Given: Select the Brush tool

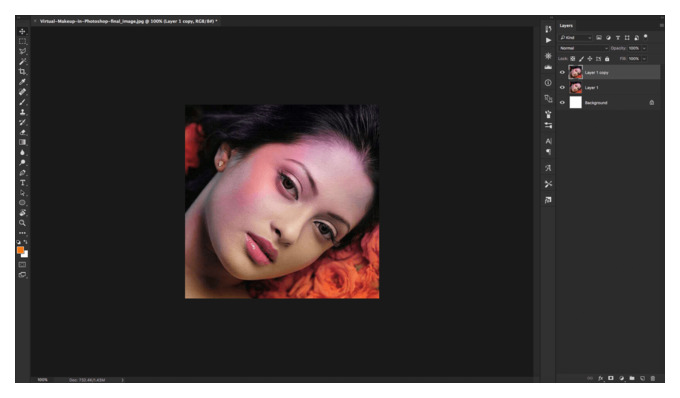Looking at the screenshot, I should [x=22, y=102].
